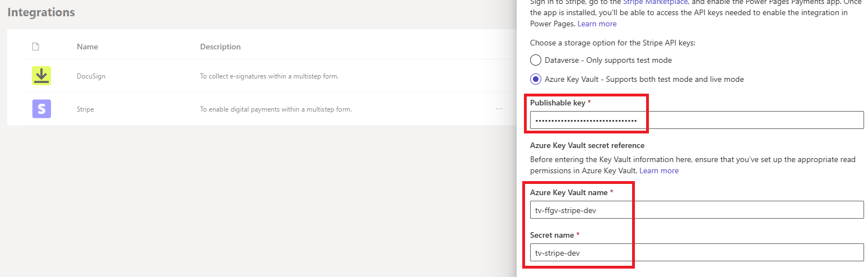Click the Azure Key Vault name field
868x277 pixels.
(697, 210)
